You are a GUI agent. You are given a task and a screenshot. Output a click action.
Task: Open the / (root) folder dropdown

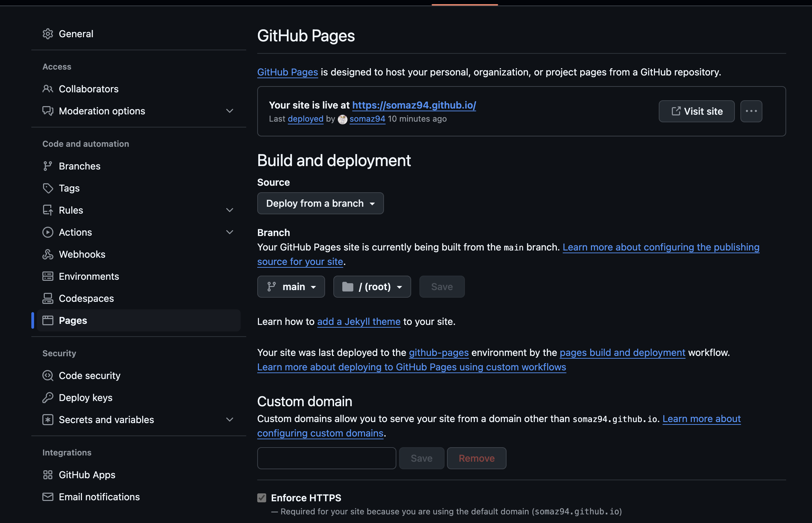point(372,287)
